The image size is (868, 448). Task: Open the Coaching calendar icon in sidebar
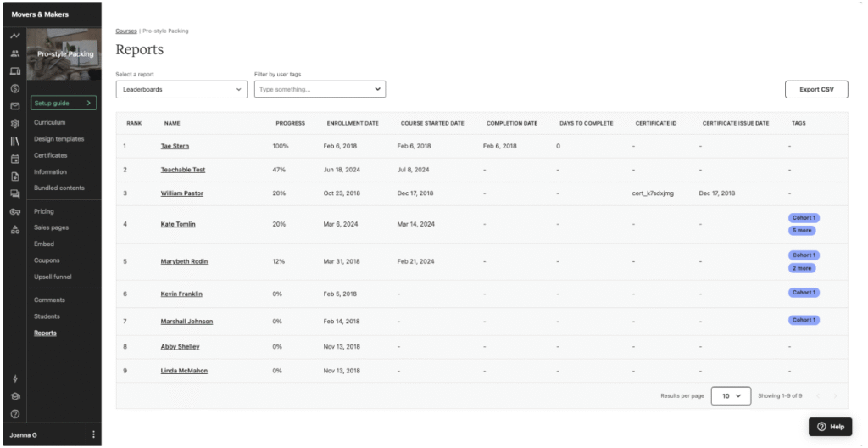[15, 160]
